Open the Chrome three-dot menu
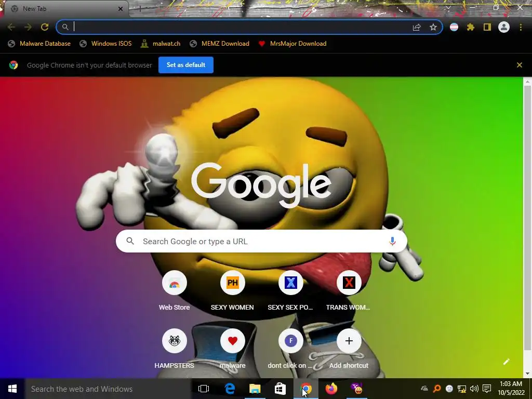532x399 pixels. pos(521,27)
